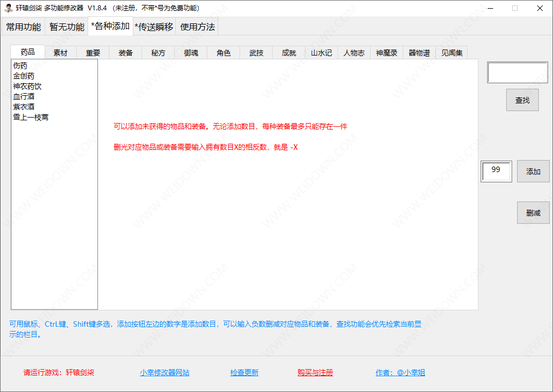The image size is (553, 392).
Task: Open the 使用方法 tab
Action: click(198, 27)
